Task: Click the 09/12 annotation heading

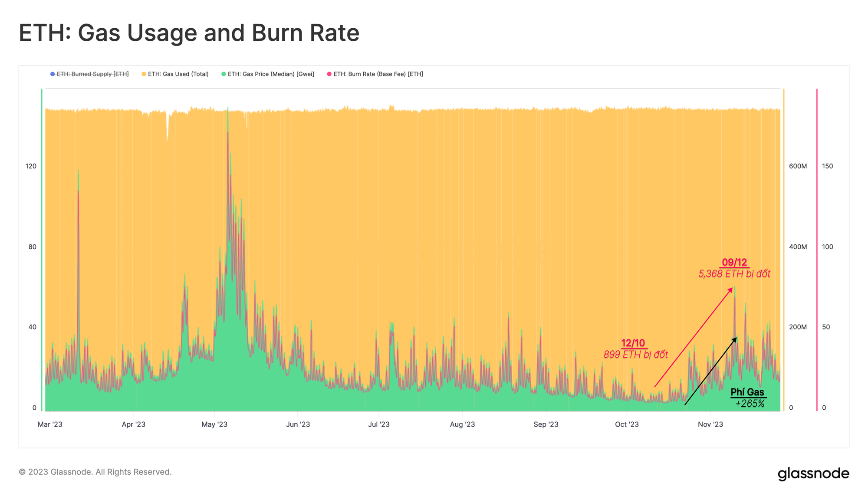Action: (x=734, y=263)
